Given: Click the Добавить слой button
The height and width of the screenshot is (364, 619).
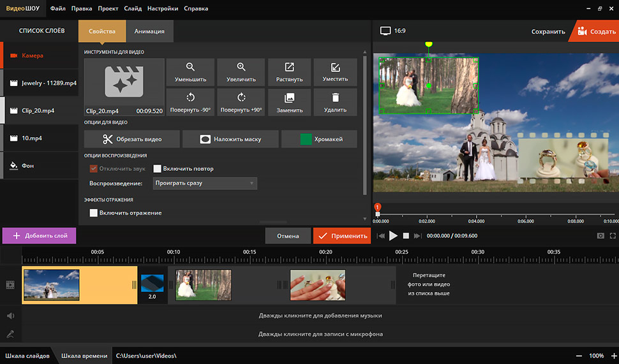Looking at the screenshot, I should coord(39,236).
